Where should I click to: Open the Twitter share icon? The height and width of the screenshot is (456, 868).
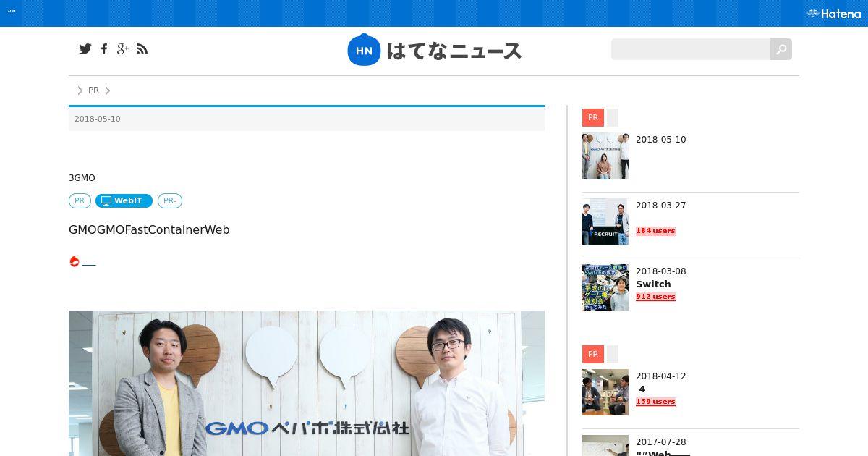(85, 49)
